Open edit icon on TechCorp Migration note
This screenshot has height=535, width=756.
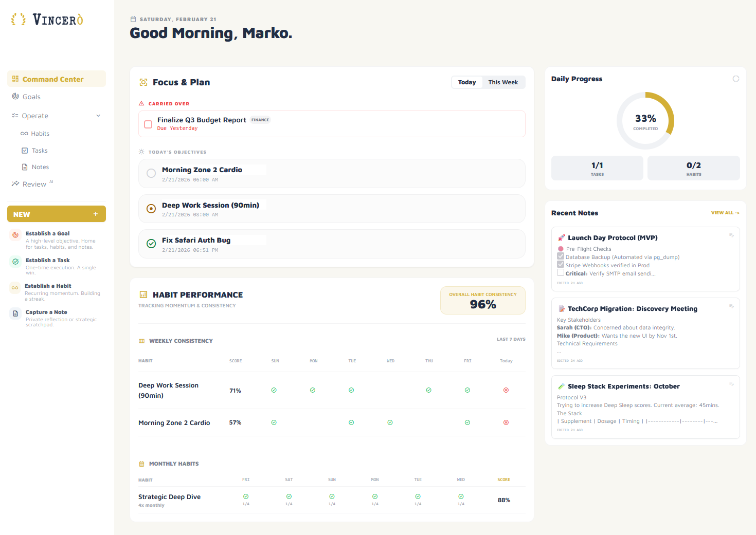click(731, 306)
